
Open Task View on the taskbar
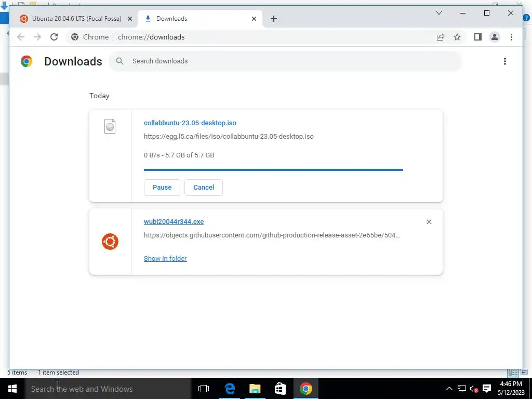[204, 389]
